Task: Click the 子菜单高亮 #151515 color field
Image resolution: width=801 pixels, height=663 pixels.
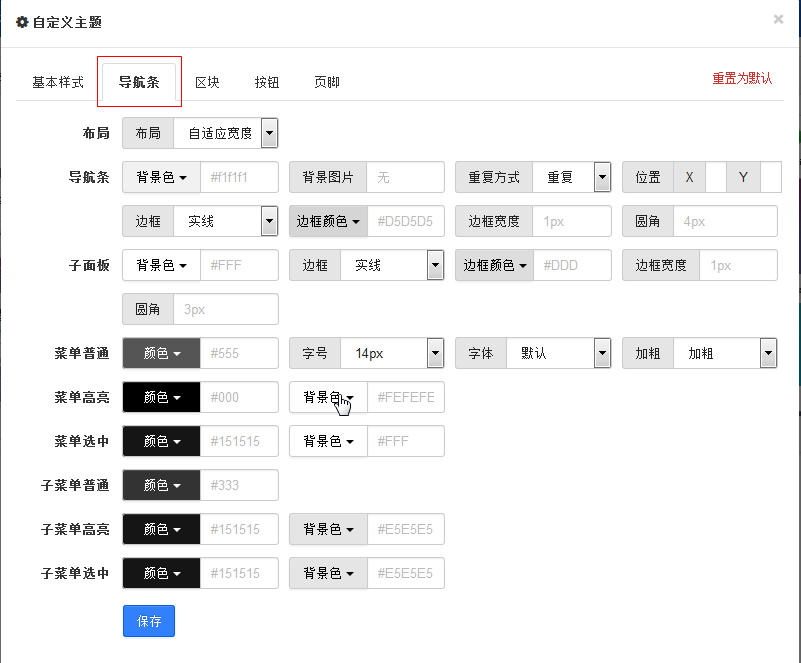Action: tap(240, 529)
